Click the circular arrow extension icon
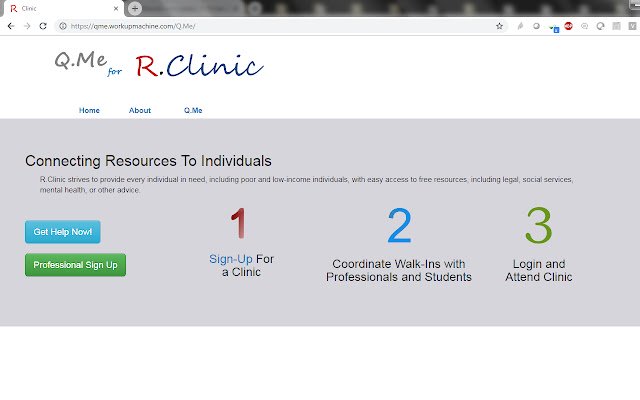Viewport: 640px width, 400px height. [x=600, y=26]
